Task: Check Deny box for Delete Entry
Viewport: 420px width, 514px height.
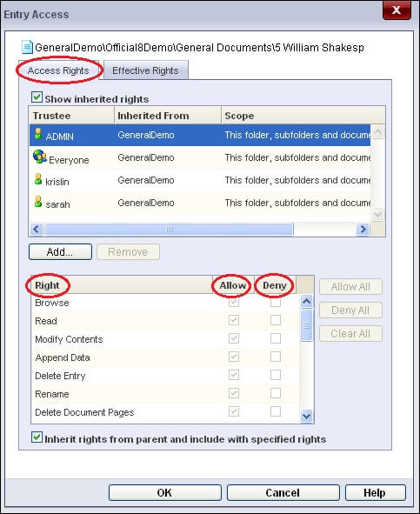Action: pyautogui.click(x=276, y=375)
